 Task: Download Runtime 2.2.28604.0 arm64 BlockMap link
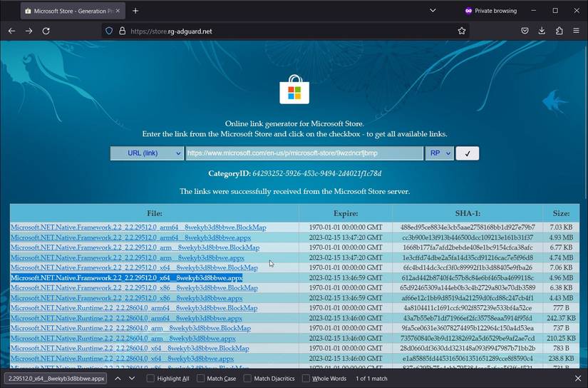pos(134,308)
